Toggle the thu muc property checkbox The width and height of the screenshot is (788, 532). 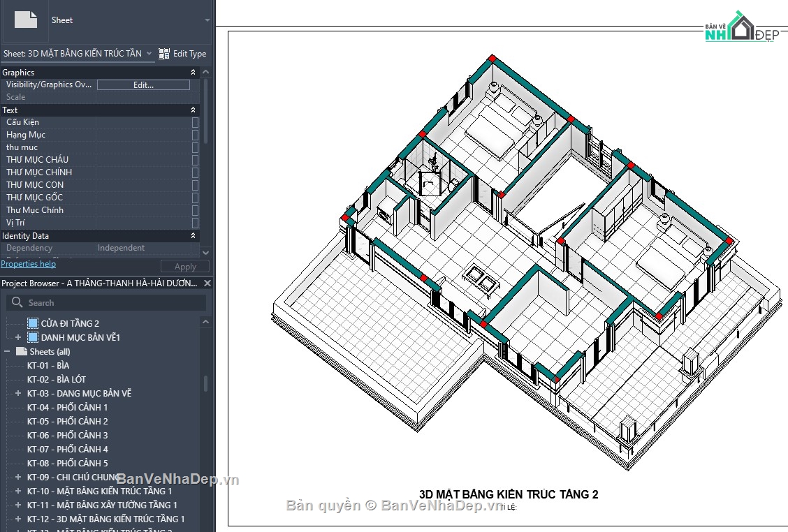pos(195,147)
